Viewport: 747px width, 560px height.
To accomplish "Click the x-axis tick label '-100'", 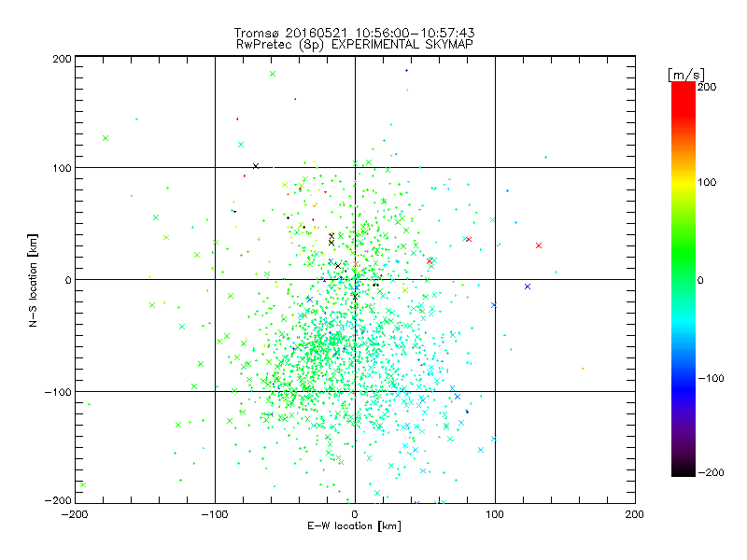I will pyautogui.click(x=215, y=514).
